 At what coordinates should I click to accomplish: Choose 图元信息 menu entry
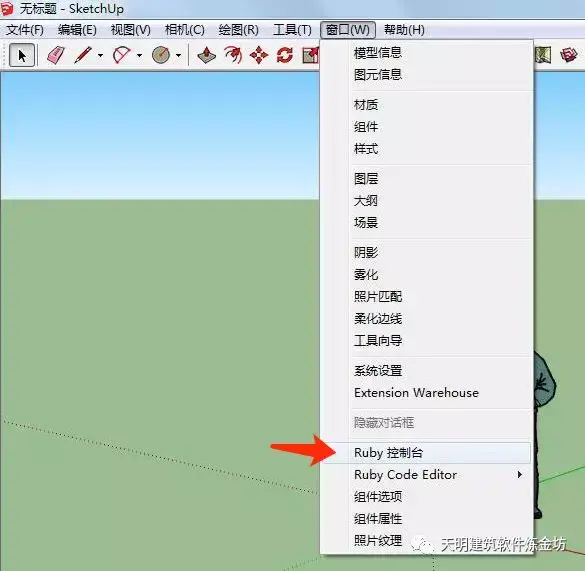tap(426, 75)
